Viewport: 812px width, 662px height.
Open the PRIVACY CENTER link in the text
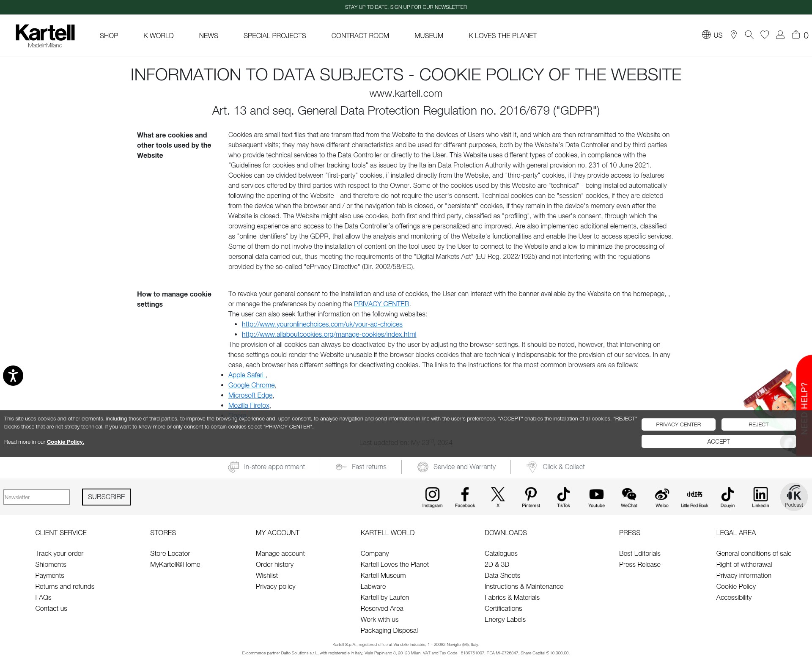coord(381,304)
